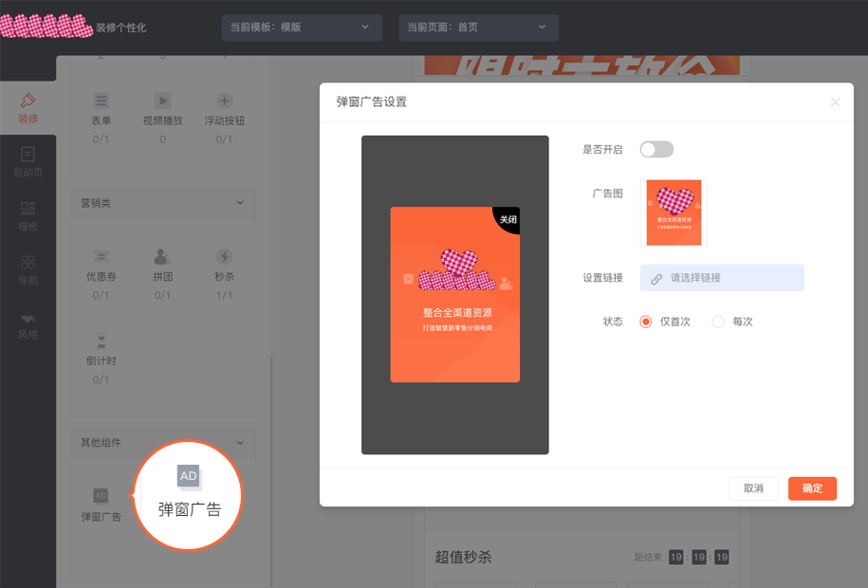Image resolution: width=868 pixels, height=588 pixels.
Task: Open the 当前页面 page dropdown
Action: (479, 28)
